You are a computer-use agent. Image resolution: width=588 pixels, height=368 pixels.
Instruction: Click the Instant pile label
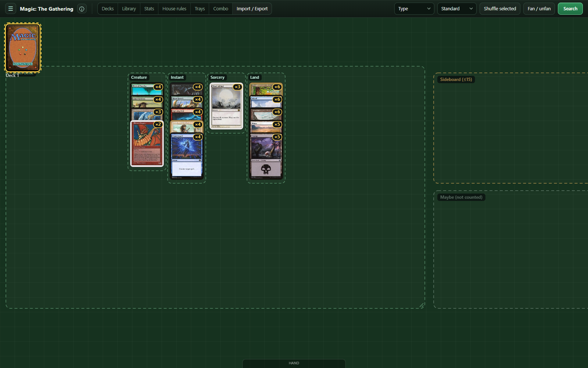point(177,77)
